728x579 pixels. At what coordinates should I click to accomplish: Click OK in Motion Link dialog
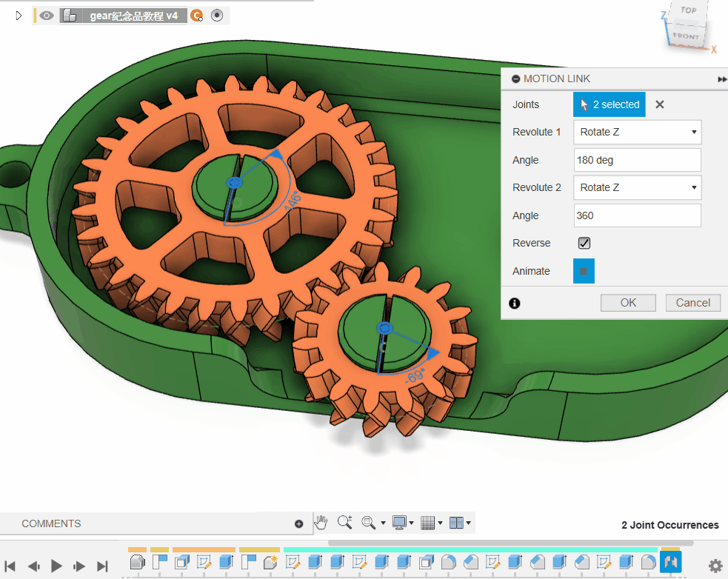[628, 302]
